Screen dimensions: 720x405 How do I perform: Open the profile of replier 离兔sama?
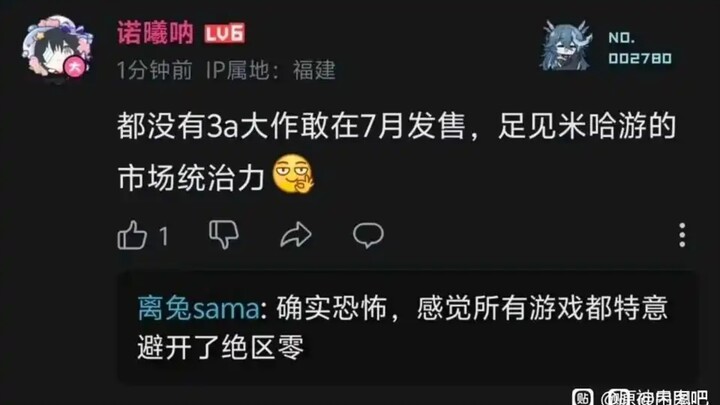pos(199,309)
